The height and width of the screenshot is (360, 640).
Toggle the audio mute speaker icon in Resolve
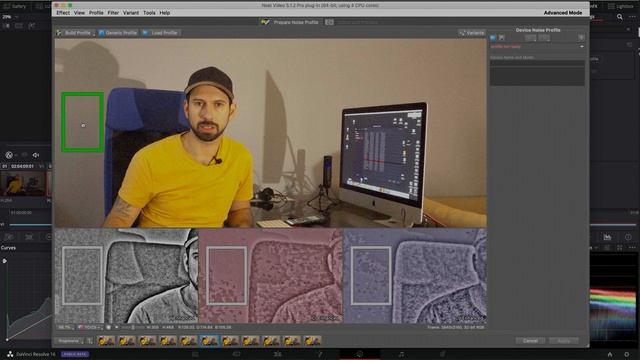[36, 155]
